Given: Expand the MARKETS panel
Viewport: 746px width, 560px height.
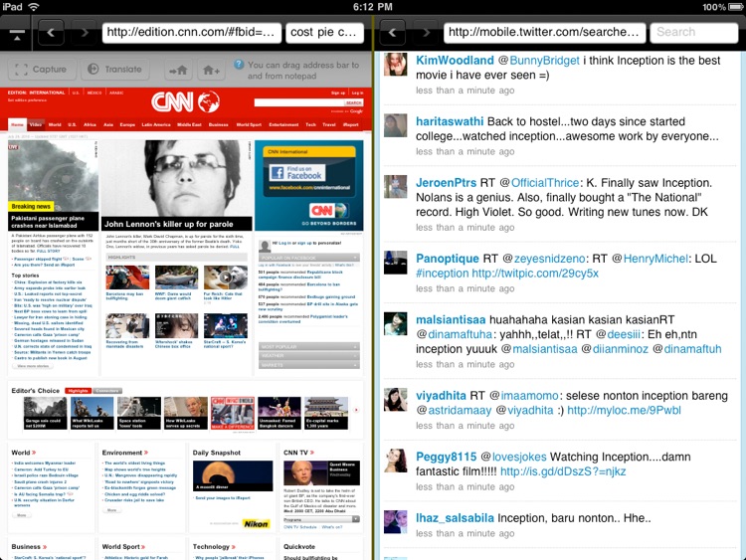Looking at the screenshot, I should point(308,365).
